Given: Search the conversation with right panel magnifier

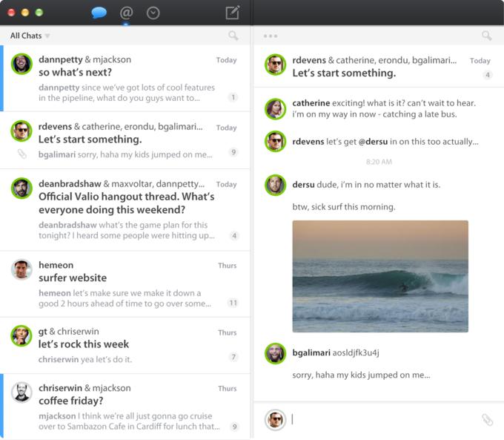Looking at the screenshot, I should tap(487, 36).
